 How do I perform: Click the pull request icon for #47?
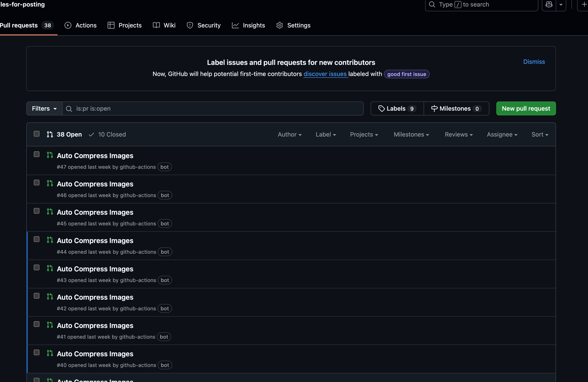coord(50,155)
